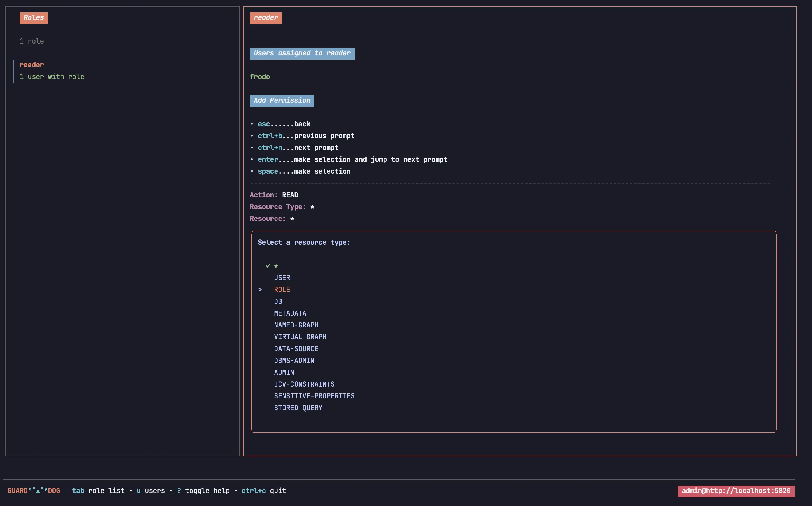Select the reader role in roles list
Image resolution: width=812 pixels, height=506 pixels.
click(x=32, y=65)
